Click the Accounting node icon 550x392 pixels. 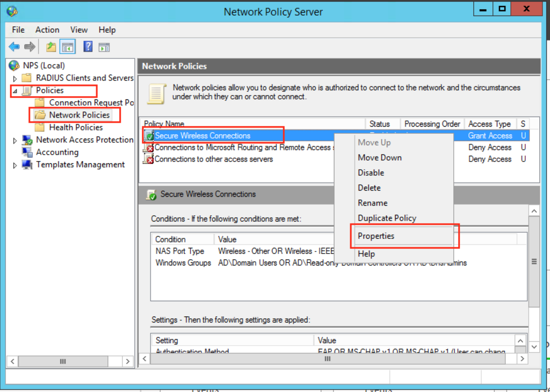[x=28, y=152]
